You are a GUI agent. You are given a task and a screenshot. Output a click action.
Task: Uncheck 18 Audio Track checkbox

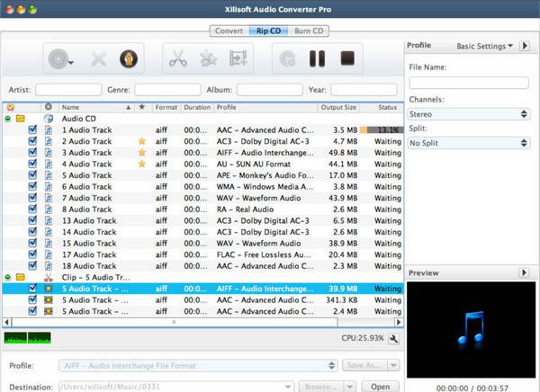[32, 266]
